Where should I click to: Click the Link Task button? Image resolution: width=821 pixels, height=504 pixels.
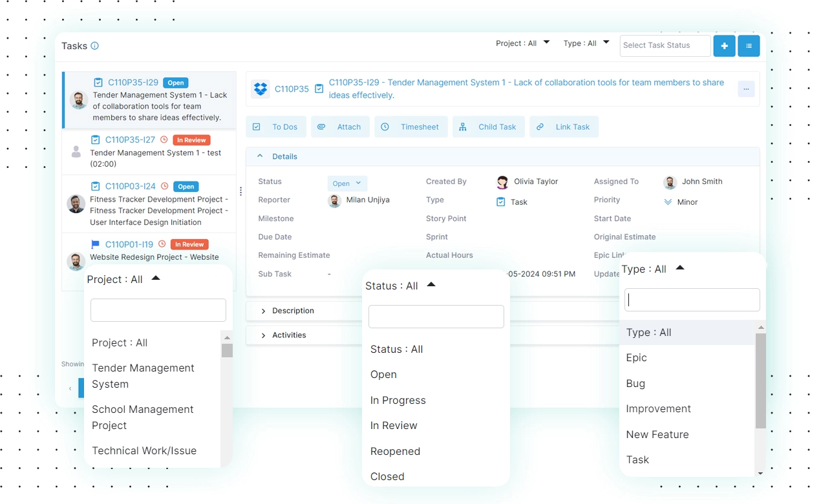564,127
